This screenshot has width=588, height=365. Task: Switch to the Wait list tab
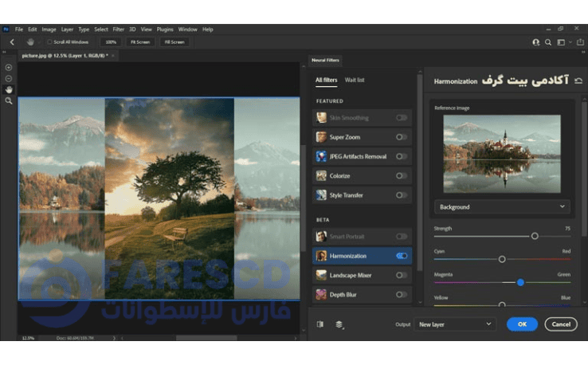(x=355, y=80)
